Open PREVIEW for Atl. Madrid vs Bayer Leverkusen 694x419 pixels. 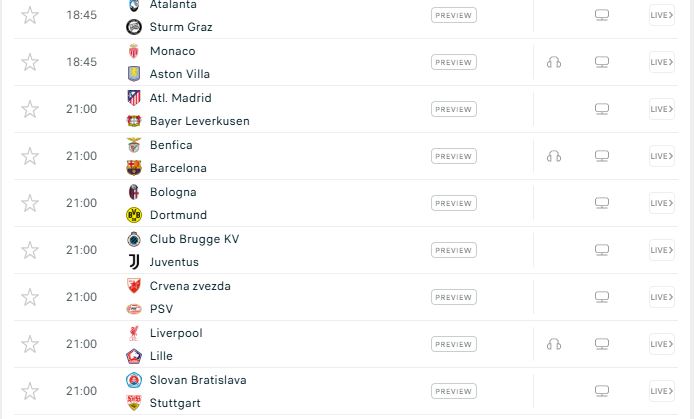[454, 109]
